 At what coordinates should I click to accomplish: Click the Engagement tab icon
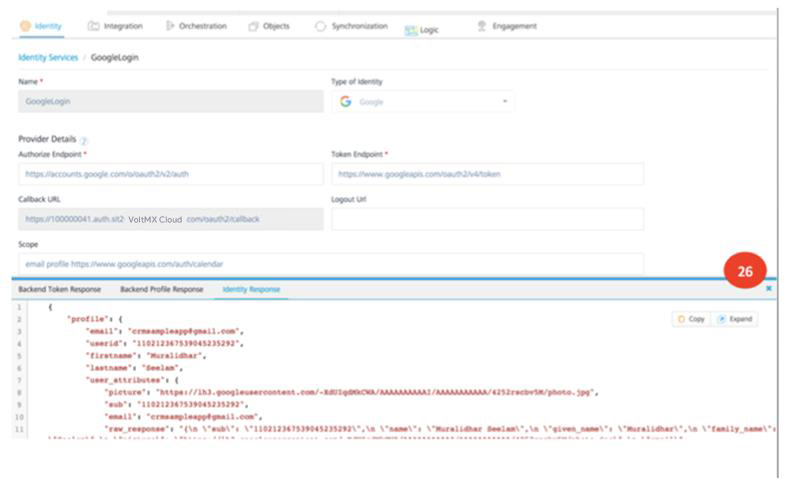coord(482,26)
